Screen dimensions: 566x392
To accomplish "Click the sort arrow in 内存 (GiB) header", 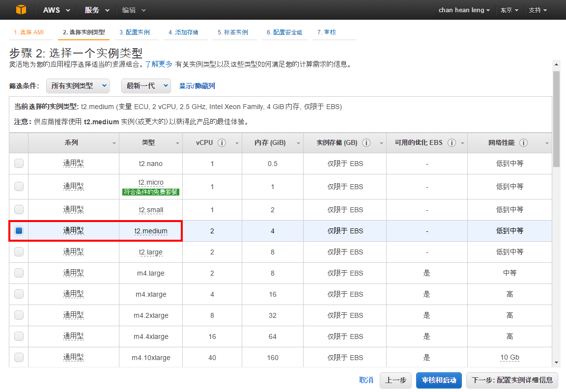I will click(298, 143).
